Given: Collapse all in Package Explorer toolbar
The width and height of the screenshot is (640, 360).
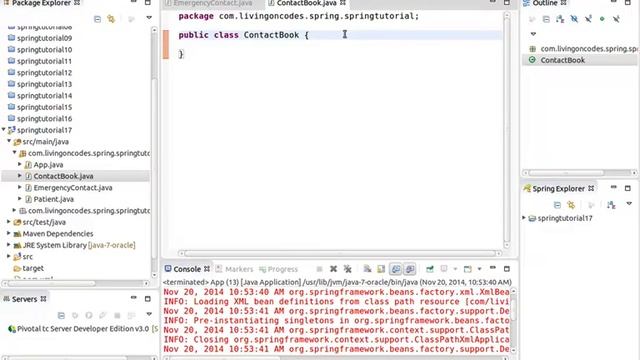Looking at the screenshot, I should (x=97, y=19).
